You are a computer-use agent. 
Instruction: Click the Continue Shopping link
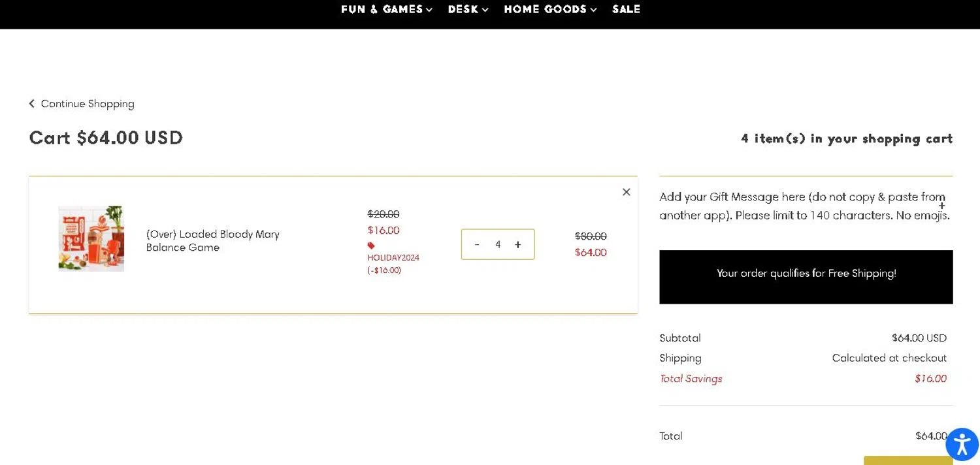[x=88, y=104]
